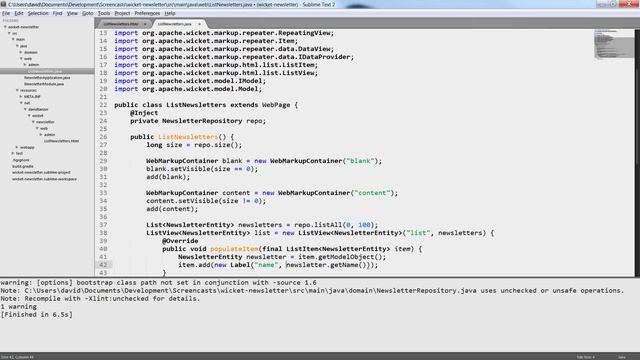Screen dimensions: 640x360
Task: Collapse the wicket-newsletter root folder arrow
Action: (x=5, y=27)
